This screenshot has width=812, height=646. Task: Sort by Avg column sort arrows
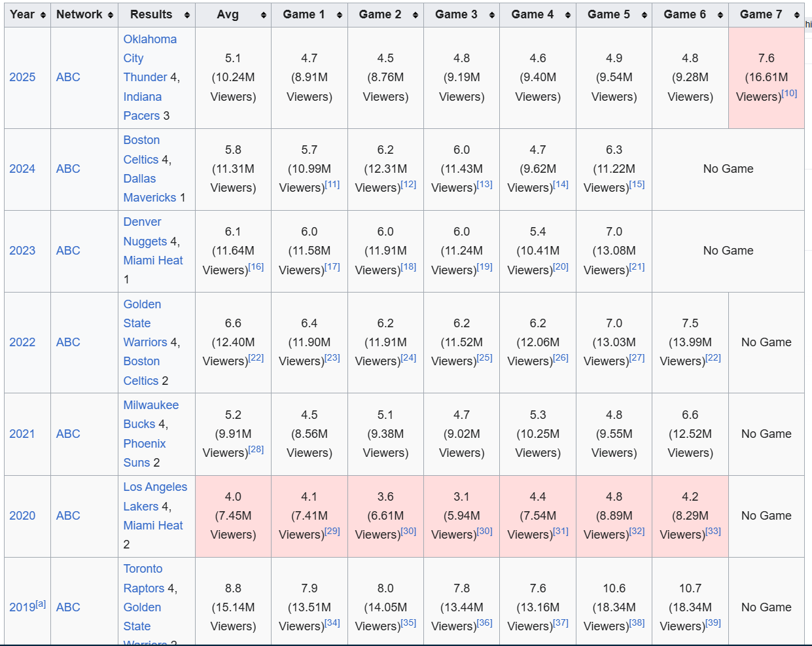click(x=263, y=15)
